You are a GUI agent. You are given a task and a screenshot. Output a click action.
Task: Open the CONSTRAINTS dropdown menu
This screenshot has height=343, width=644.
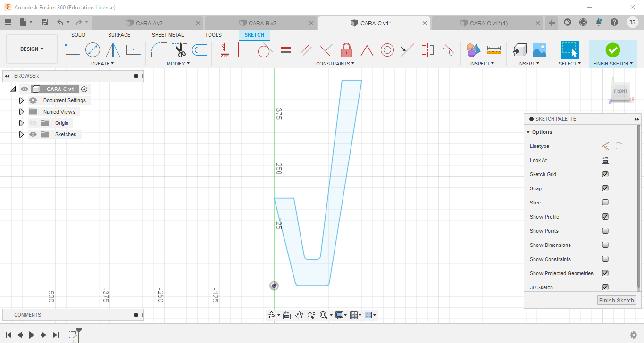[335, 64]
